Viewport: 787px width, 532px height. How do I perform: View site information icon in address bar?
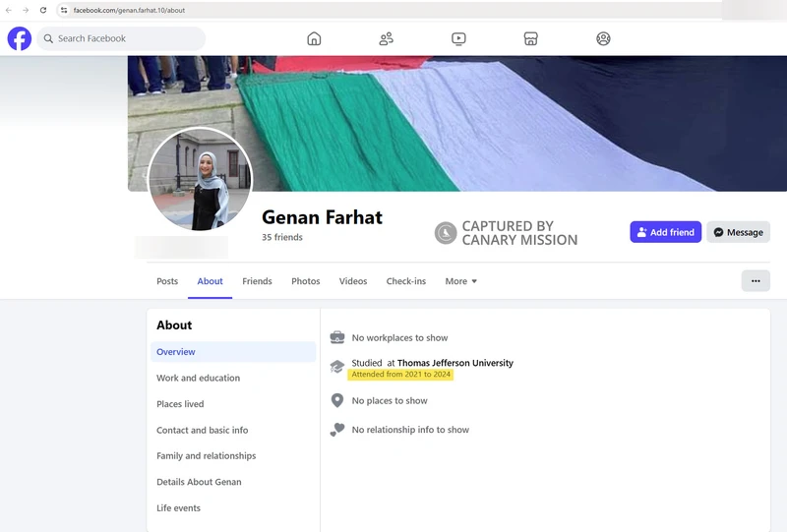(x=64, y=10)
